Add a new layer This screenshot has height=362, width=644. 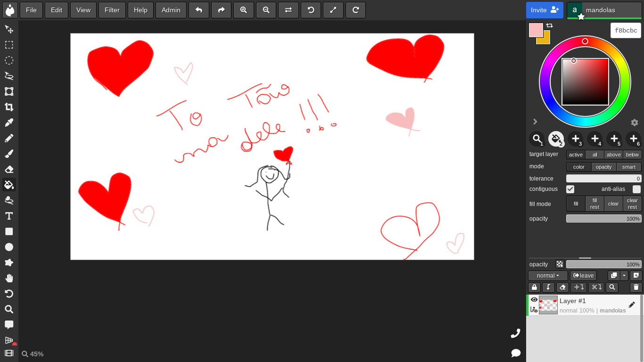coord(636,276)
